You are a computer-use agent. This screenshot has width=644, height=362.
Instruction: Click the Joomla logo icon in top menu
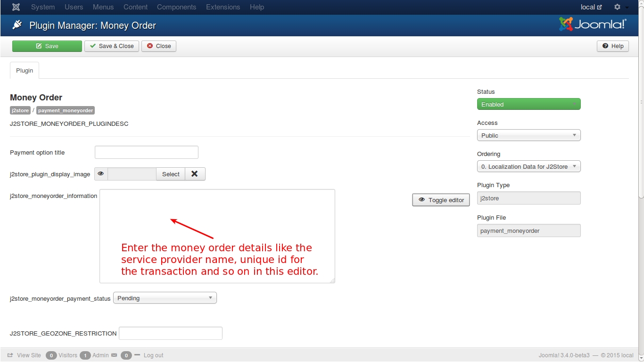point(16,7)
